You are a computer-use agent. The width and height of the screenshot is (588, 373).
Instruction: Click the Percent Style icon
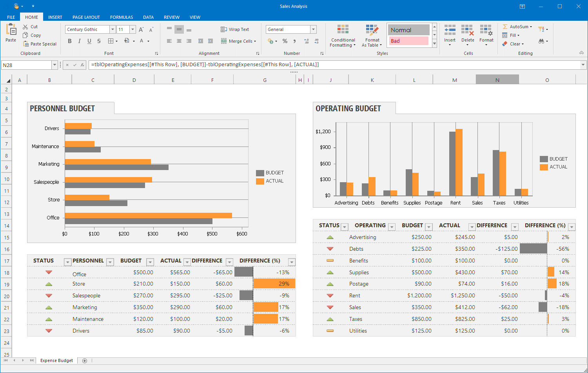coord(285,41)
